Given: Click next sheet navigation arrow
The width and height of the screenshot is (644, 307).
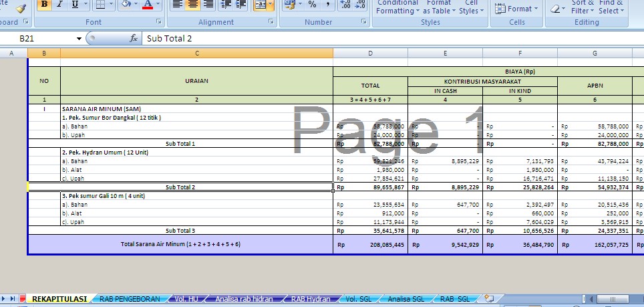Looking at the screenshot, I should [x=4, y=299].
